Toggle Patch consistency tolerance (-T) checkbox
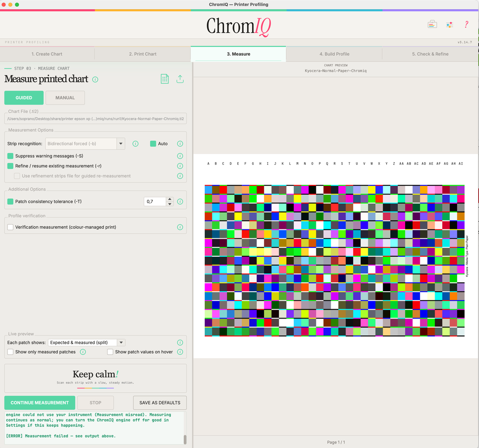Screen dimensions: 479x448 pyautogui.click(x=10, y=202)
